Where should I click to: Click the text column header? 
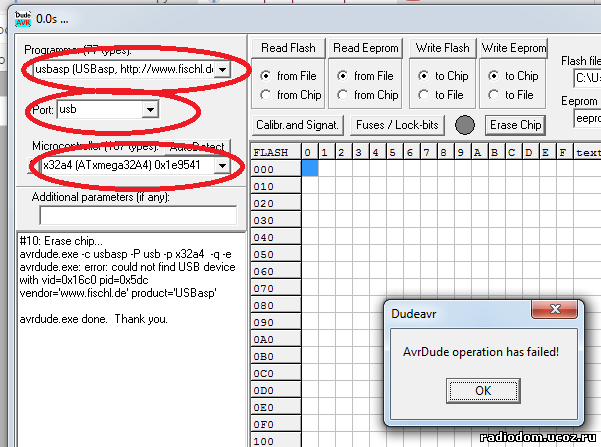coord(587,152)
